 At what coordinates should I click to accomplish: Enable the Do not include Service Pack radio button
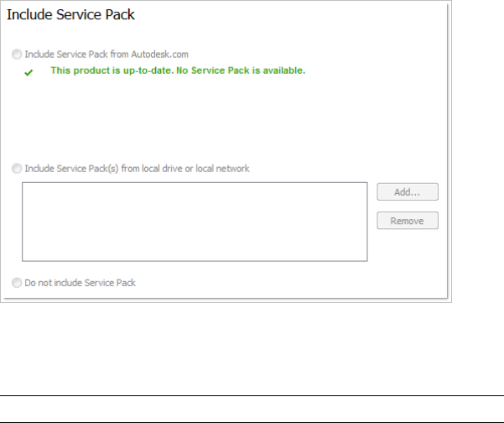(x=17, y=283)
